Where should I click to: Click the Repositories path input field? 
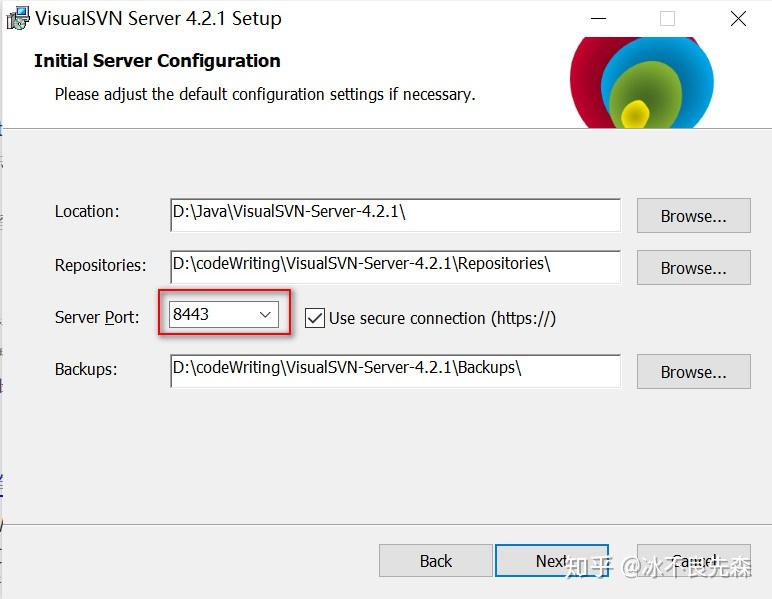point(394,265)
